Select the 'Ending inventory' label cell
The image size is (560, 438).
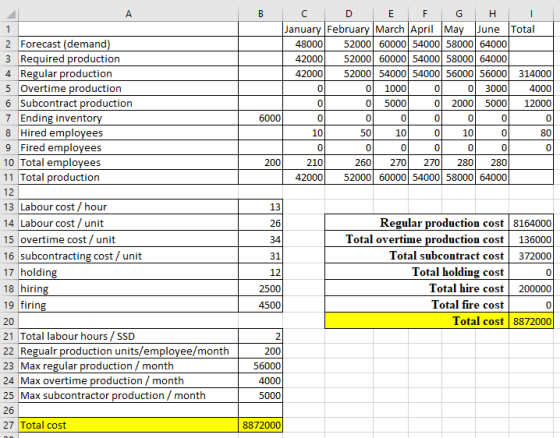tap(129, 118)
